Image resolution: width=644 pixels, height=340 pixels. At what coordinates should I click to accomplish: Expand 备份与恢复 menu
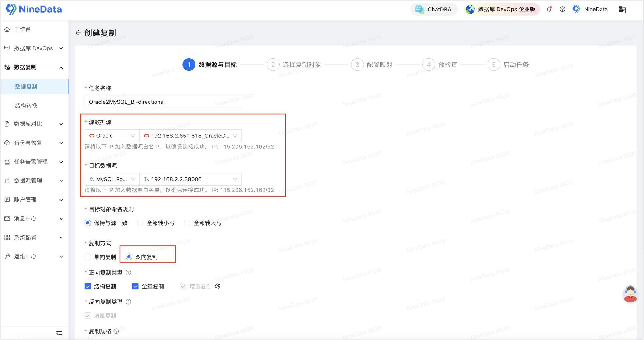pos(34,143)
